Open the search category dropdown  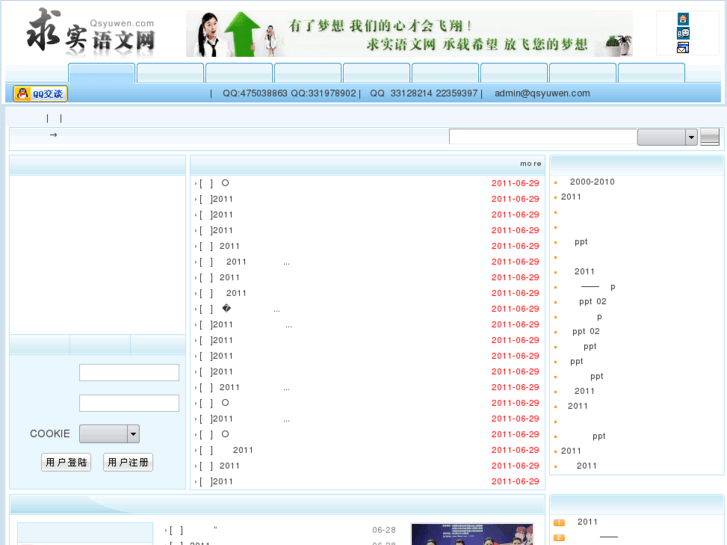667,137
